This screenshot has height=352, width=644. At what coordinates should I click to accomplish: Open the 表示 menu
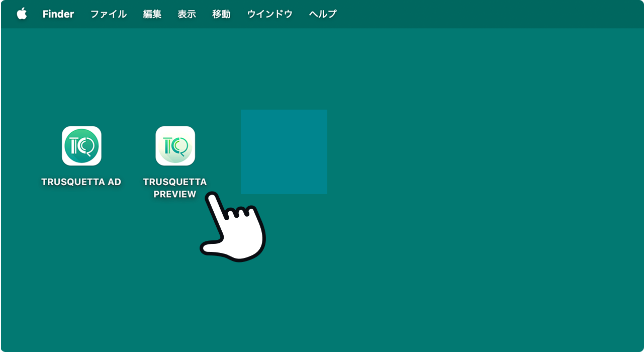click(x=187, y=14)
